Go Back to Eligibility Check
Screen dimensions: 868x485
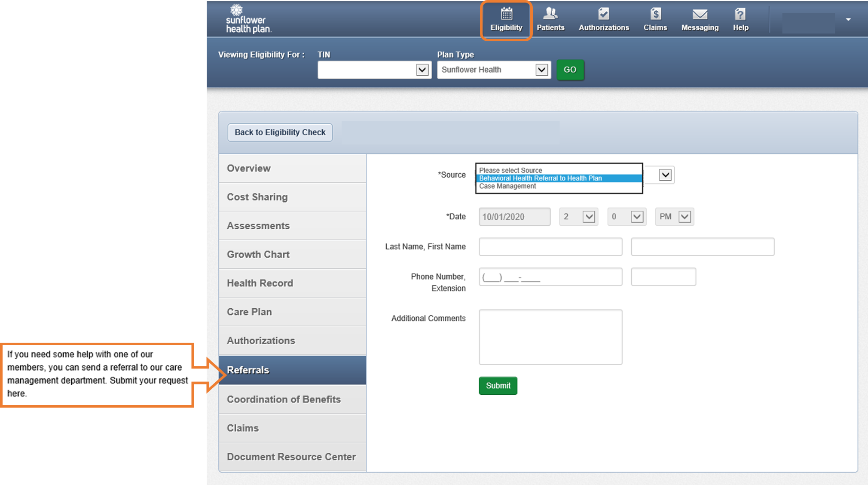click(280, 132)
